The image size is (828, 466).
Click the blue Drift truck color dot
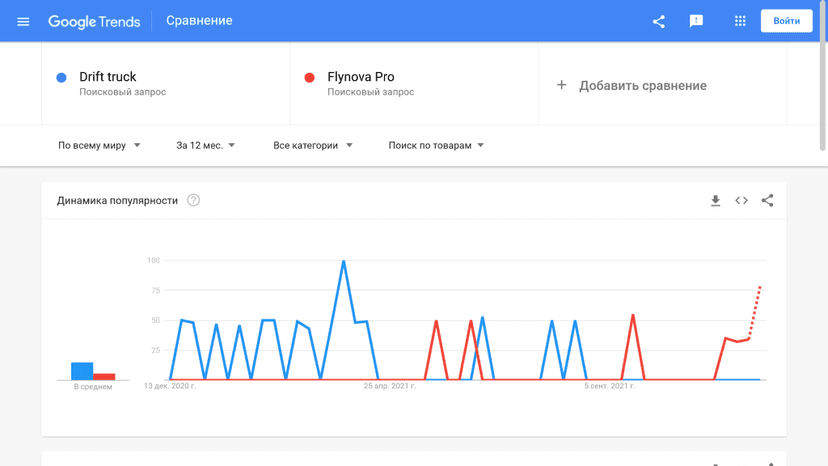(x=61, y=78)
